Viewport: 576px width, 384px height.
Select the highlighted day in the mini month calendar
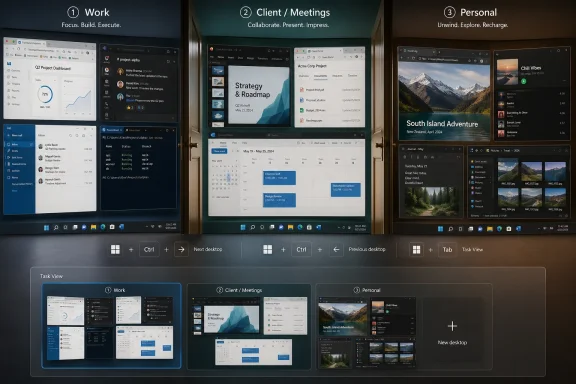coord(228,177)
